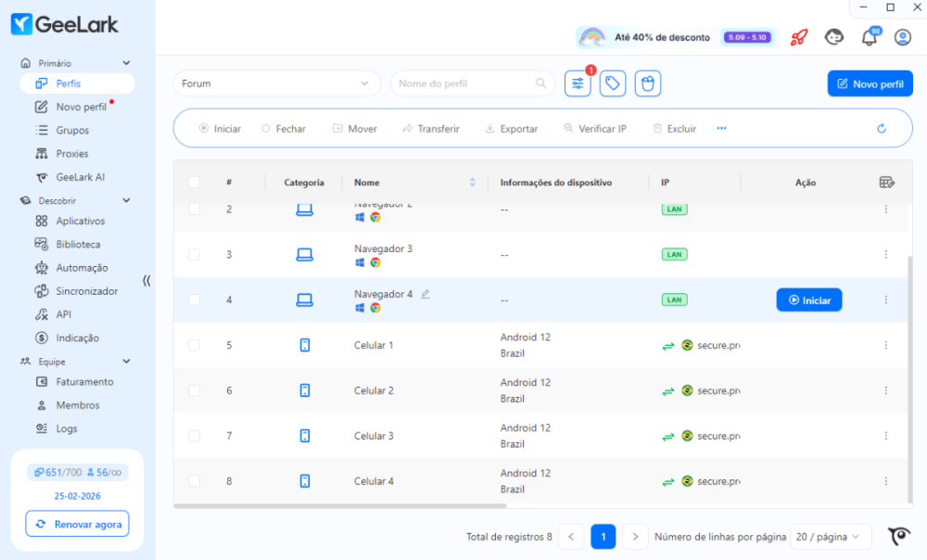The height and width of the screenshot is (560, 927).
Task: Check the box for row 4 Navegador 4
Action: [x=194, y=299]
